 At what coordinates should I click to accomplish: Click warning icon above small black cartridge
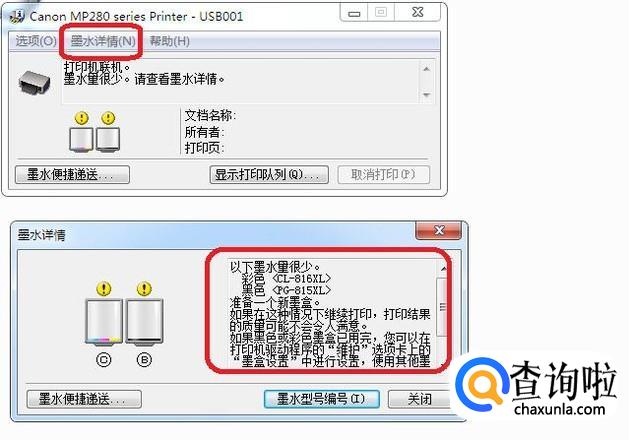coord(108,118)
